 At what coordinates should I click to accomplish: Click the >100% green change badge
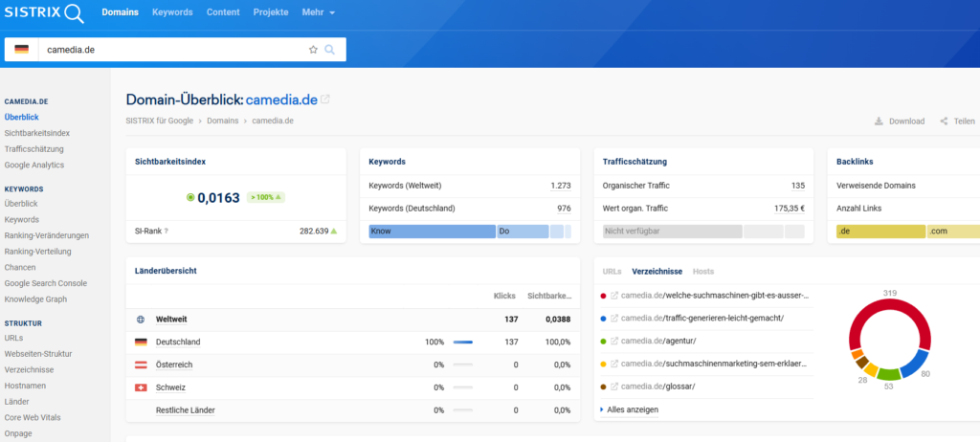coord(266,197)
